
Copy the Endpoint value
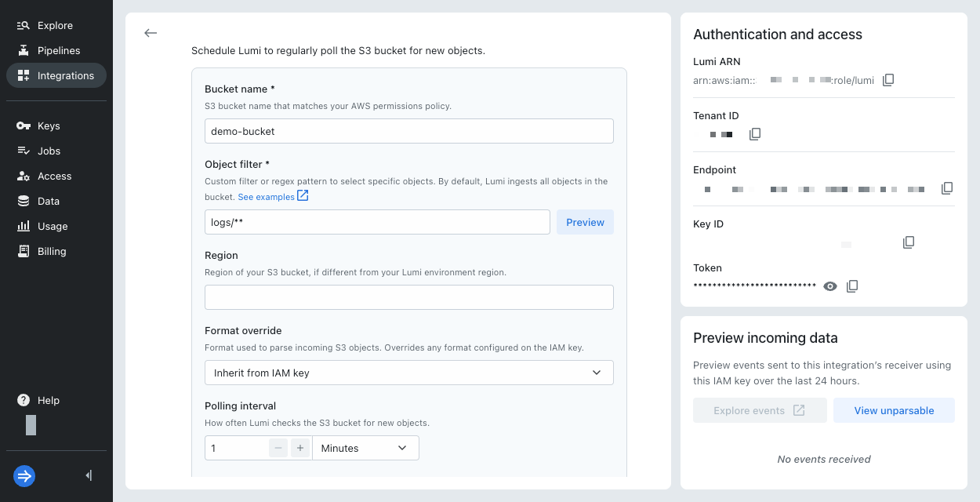pyautogui.click(x=947, y=188)
